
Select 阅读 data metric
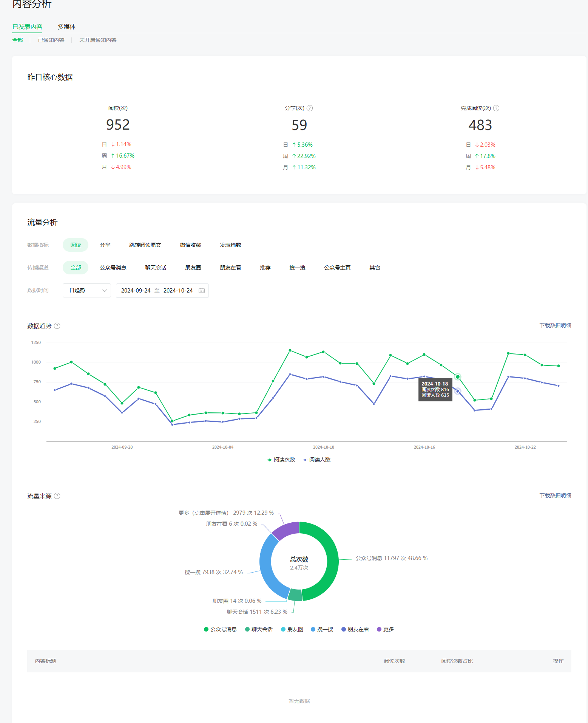[76, 245]
